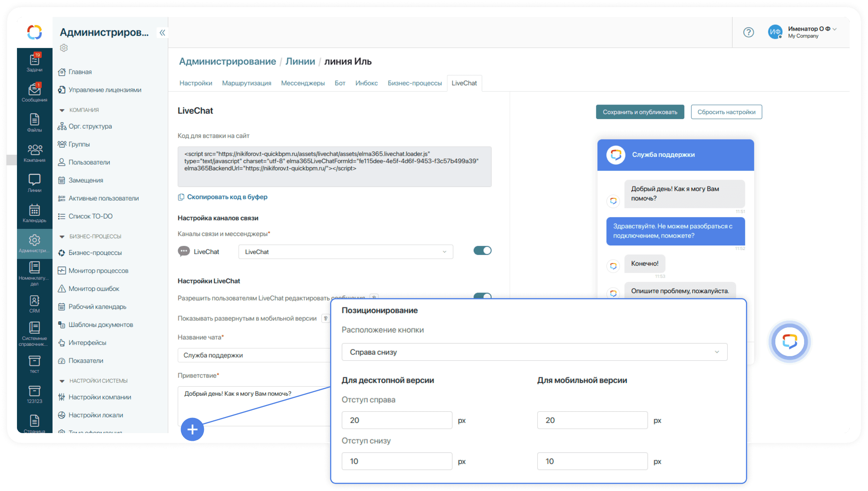The height and width of the screenshot is (491, 868).
Task: Open Administration (Администри...) rail icon
Action: [x=35, y=243]
